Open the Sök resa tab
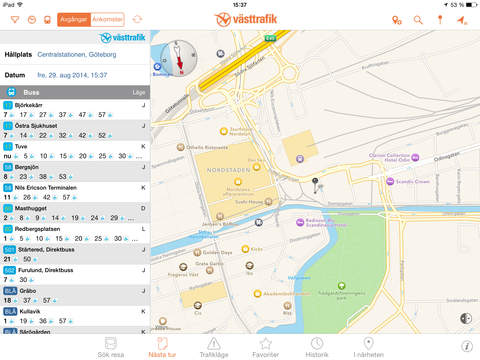The width and height of the screenshot is (480, 360). [111, 347]
